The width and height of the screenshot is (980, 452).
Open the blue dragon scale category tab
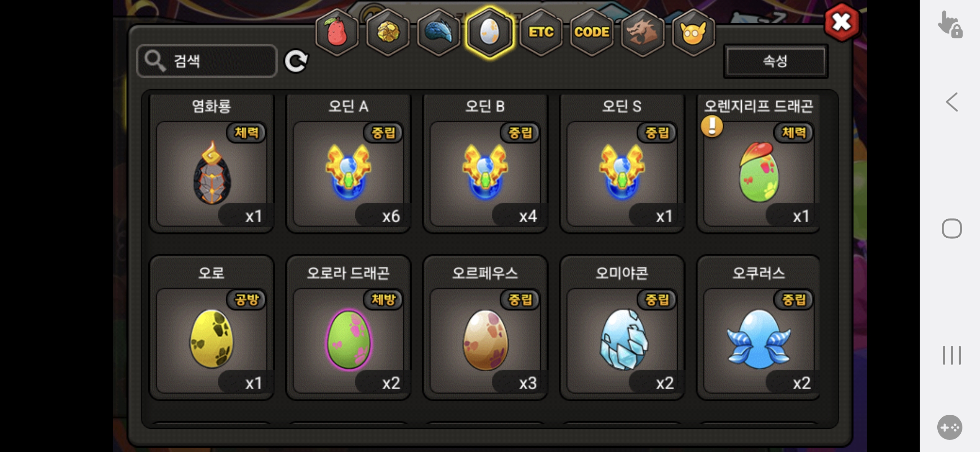[x=439, y=32]
